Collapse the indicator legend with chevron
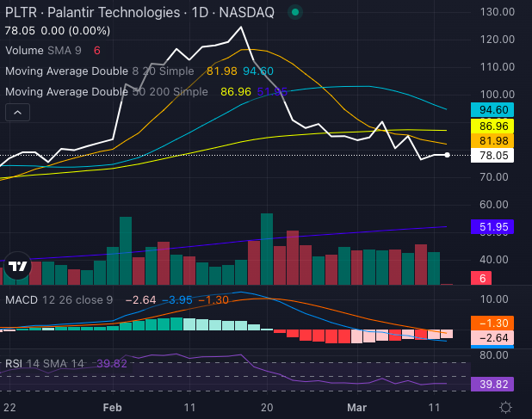This screenshot has height=419, width=532. (x=18, y=112)
